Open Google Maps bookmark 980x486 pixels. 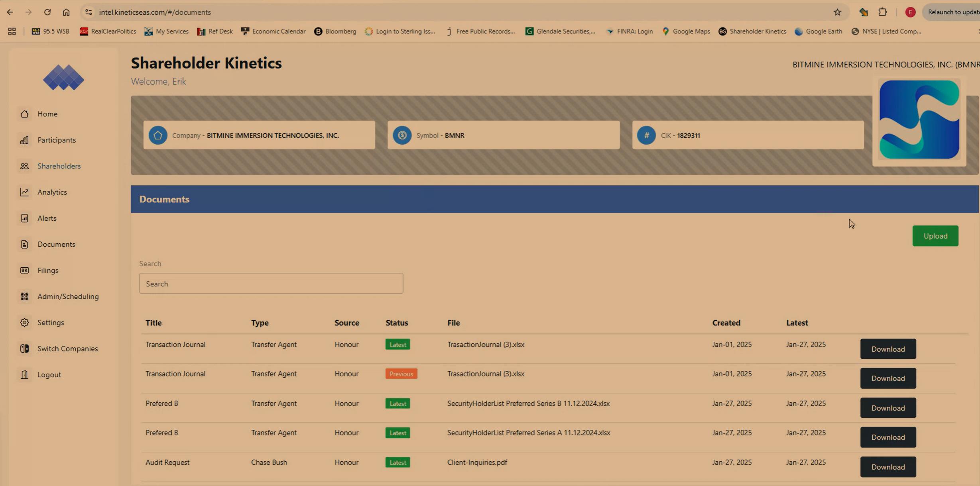(x=686, y=31)
